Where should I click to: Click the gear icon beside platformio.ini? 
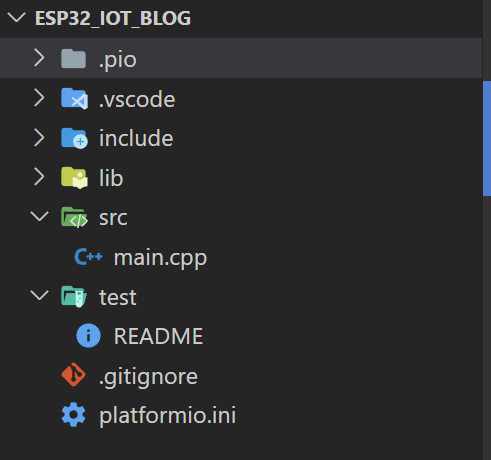click(74, 415)
